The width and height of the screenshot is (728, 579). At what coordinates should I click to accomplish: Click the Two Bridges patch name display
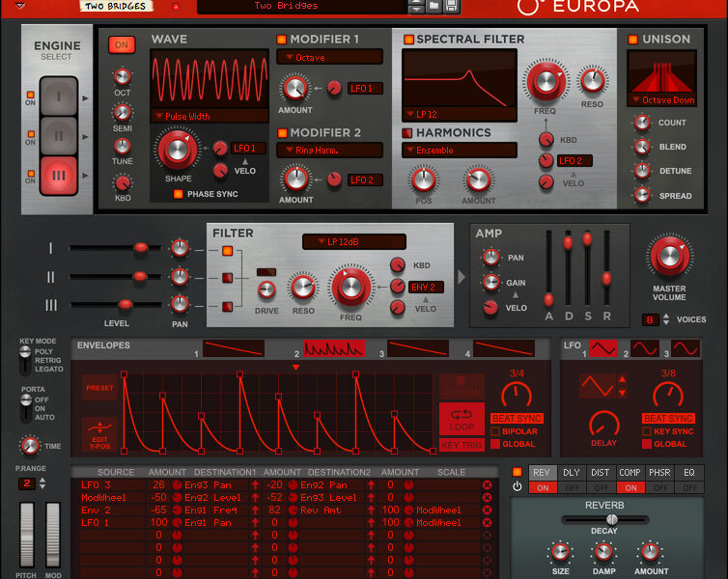302,6
